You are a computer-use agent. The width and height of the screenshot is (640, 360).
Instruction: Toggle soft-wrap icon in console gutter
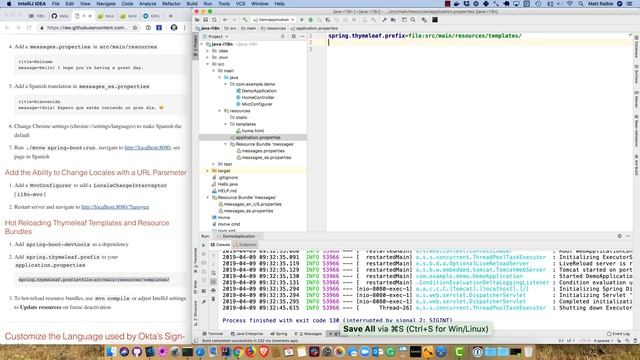[213, 273]
